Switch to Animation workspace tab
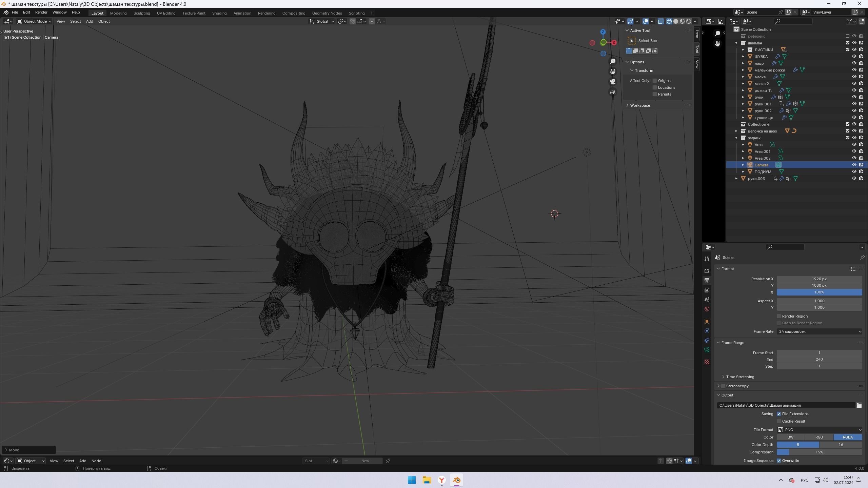 tap(242, 13)
